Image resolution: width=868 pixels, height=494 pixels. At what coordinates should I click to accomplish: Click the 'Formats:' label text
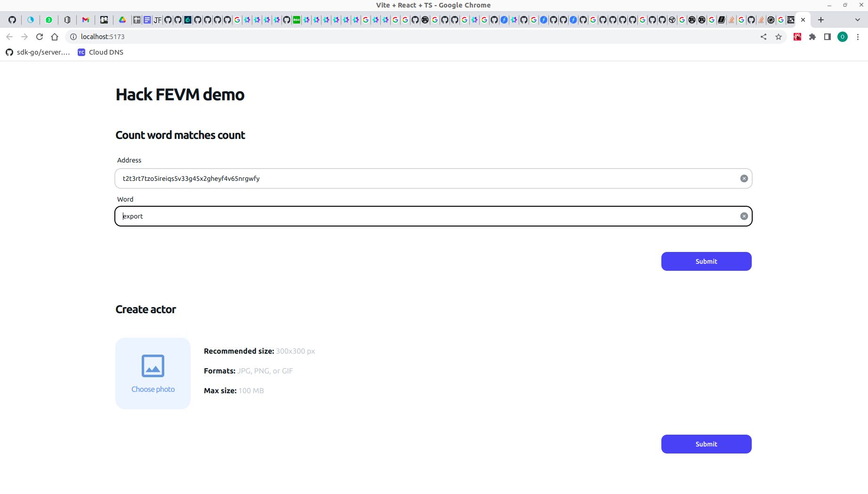coord(219,371)
